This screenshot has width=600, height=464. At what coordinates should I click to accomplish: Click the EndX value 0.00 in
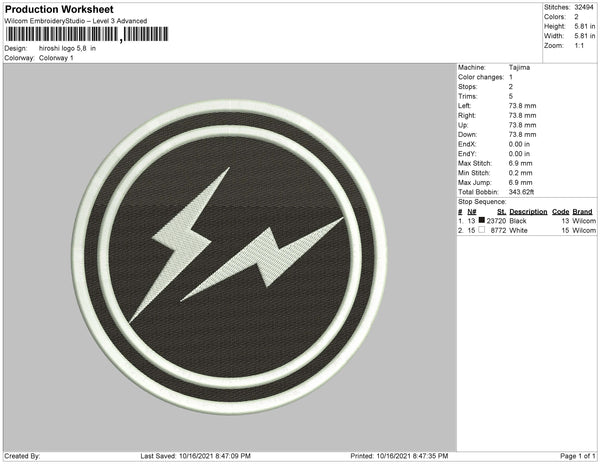point(519,144)
